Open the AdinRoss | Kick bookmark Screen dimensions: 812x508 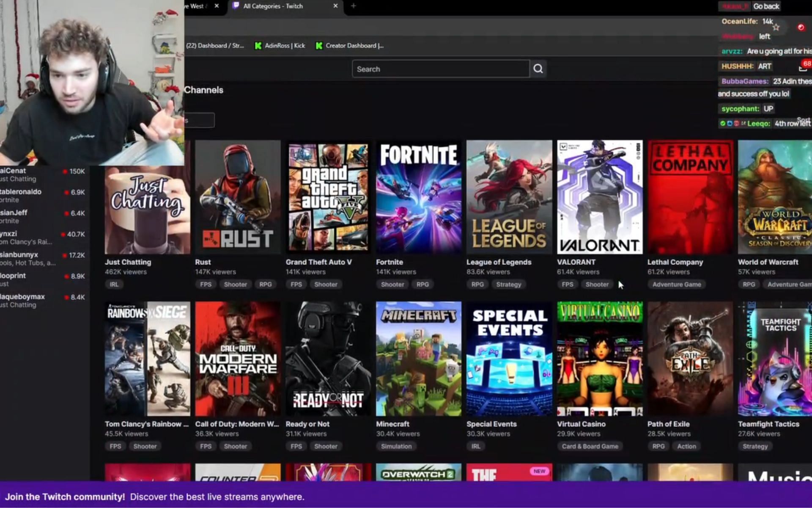(280, 46)
